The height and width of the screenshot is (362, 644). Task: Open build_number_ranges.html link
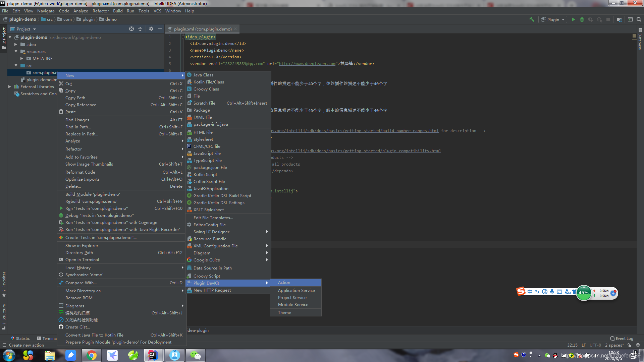tap(355, 131)
